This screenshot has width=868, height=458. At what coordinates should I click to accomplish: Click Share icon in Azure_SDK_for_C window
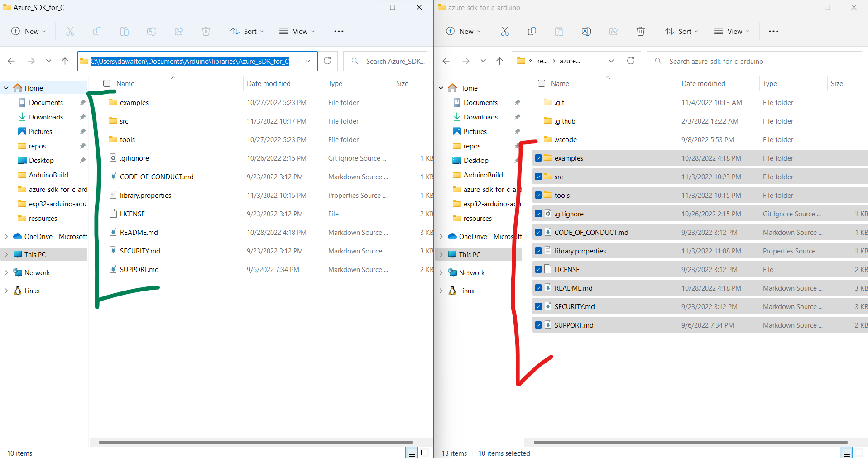tap(179, 31)
